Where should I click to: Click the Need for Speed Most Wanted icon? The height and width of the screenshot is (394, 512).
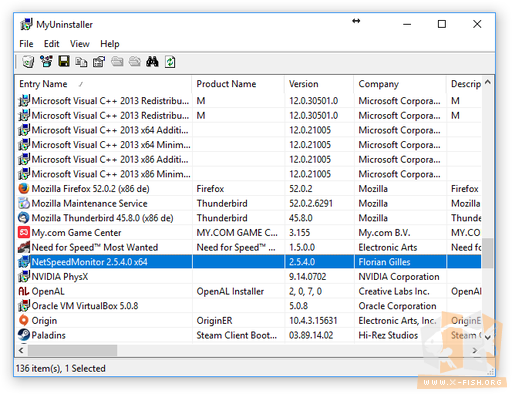pyautogui.click(x=24, y=247)
